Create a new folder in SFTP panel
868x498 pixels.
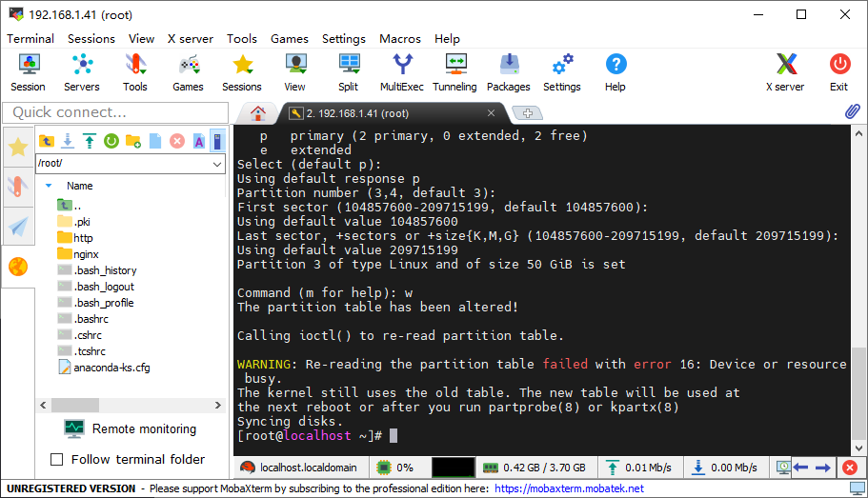[132, 141]
